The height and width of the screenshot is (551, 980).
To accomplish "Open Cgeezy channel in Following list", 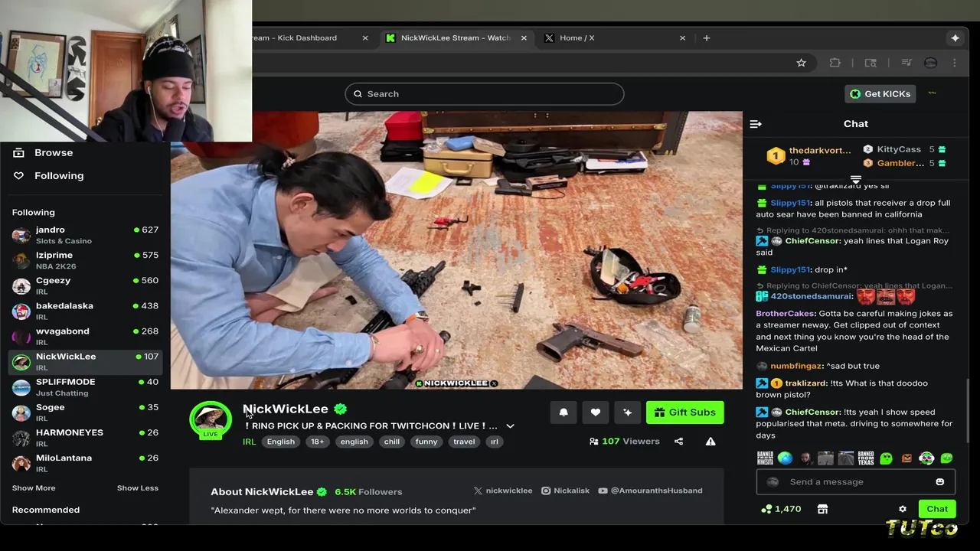I will point(85,285).
